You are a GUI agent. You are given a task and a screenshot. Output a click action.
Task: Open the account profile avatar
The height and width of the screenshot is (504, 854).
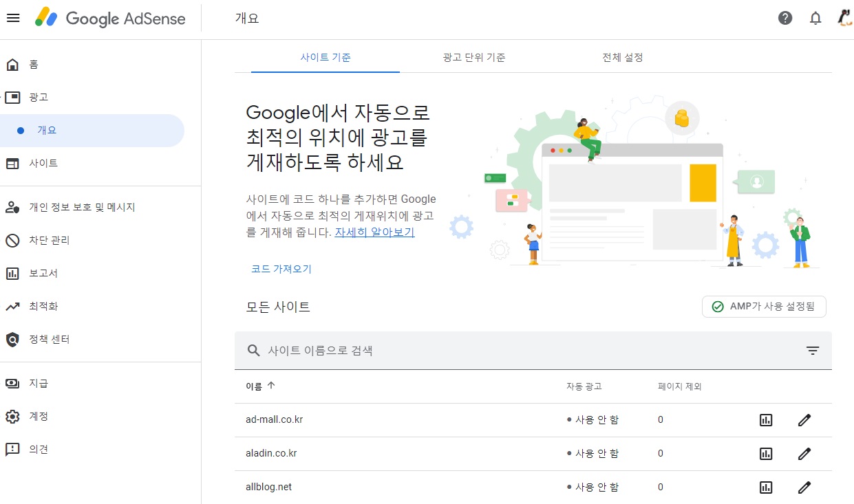845,18
